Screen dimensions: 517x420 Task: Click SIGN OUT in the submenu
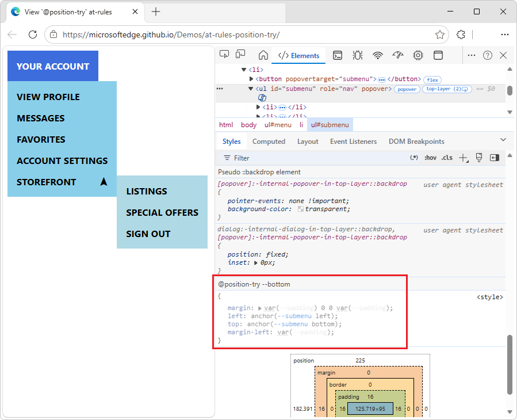tap(148, 234)
